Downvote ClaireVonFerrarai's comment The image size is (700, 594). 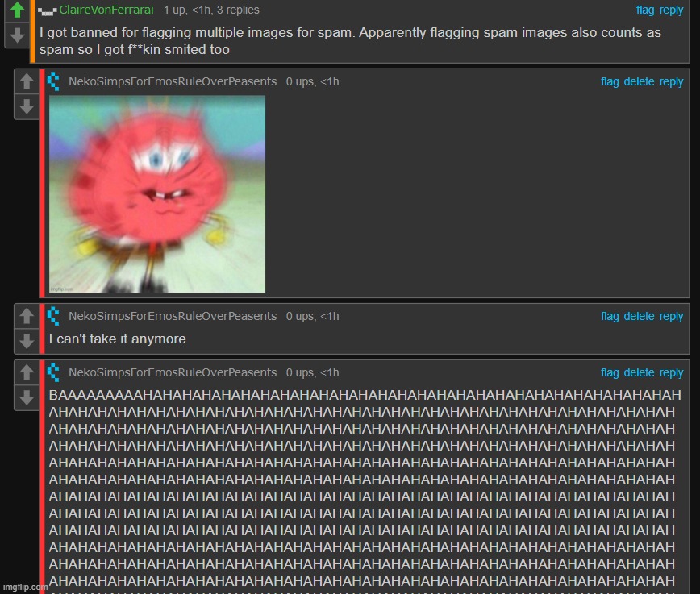[x=16, y=35]
